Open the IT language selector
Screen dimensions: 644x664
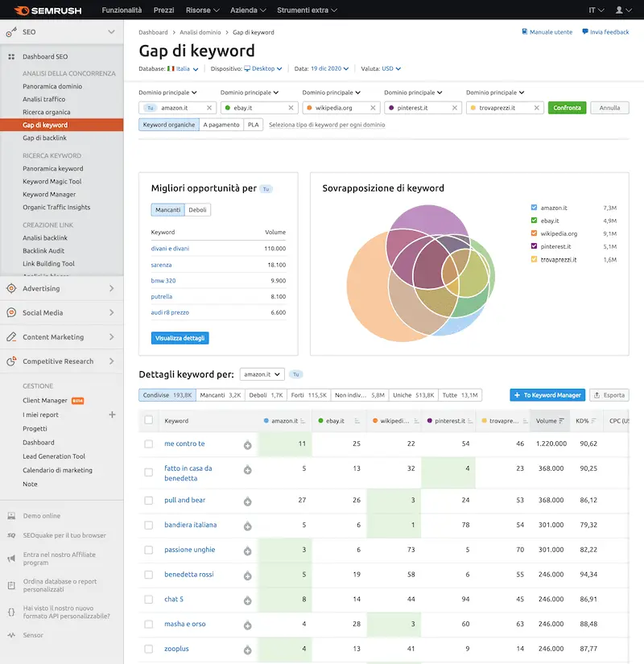click(597, 10)
